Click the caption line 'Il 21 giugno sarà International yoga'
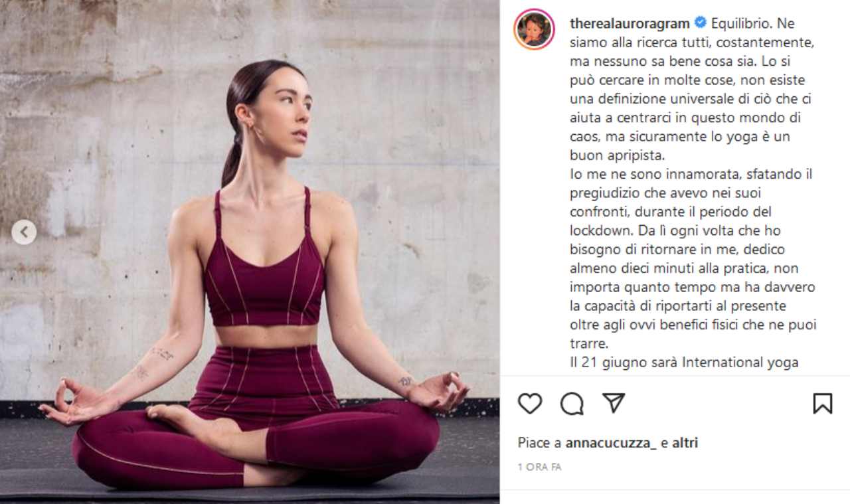 pyautogui.click(x=684, y=363)
